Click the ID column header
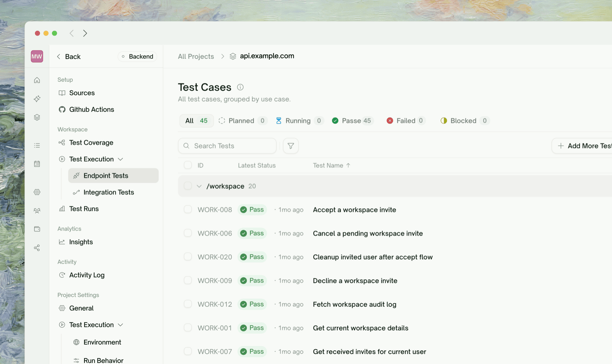This screenshot has height=364, width=612. pyautogui.click(x=200, y=166)
